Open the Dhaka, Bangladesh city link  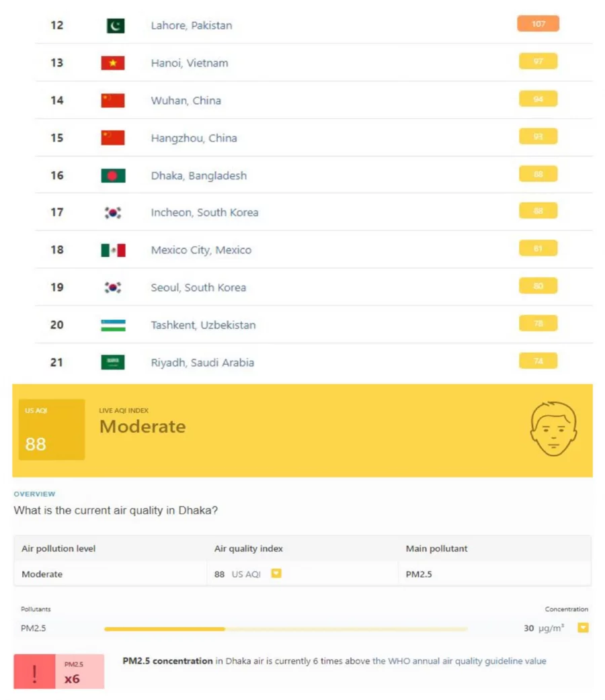(199, 175)
